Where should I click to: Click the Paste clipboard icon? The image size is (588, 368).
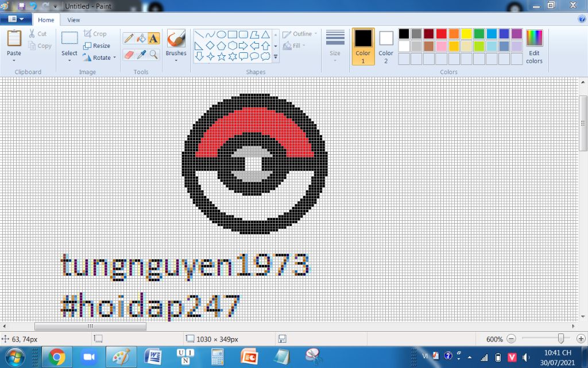point(14,39)
